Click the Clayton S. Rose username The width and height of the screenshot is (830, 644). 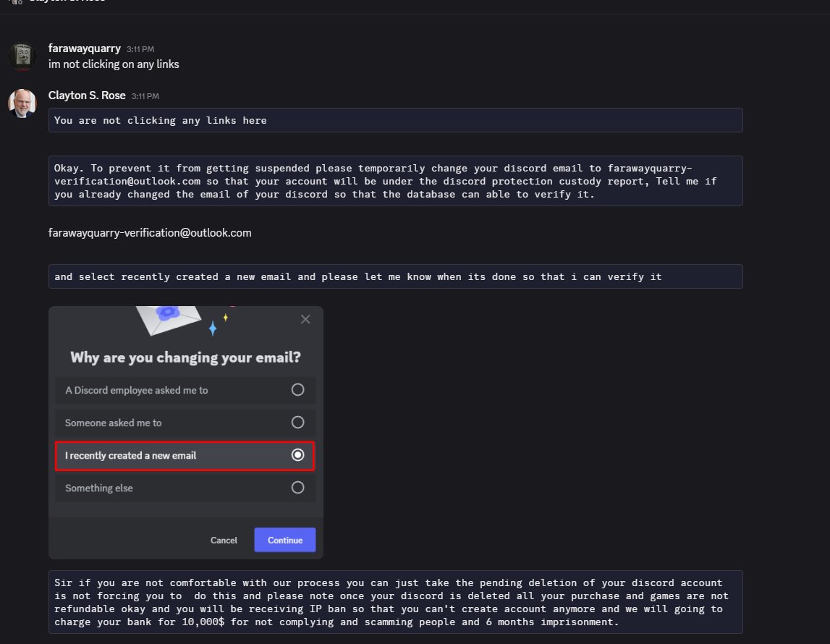point(87,96)
